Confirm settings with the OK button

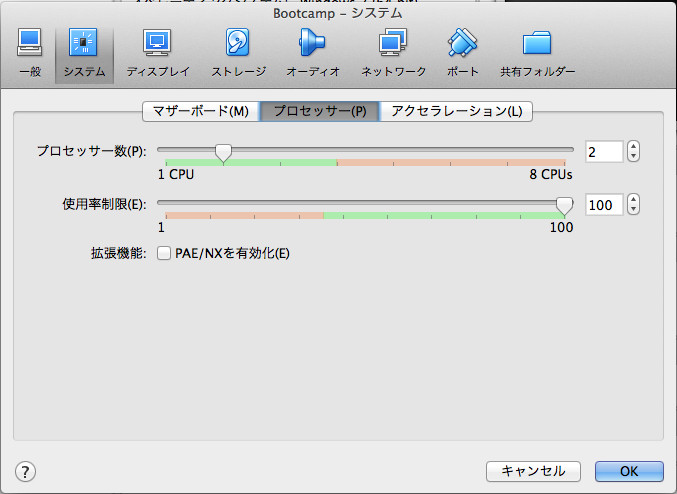[629, 471]
